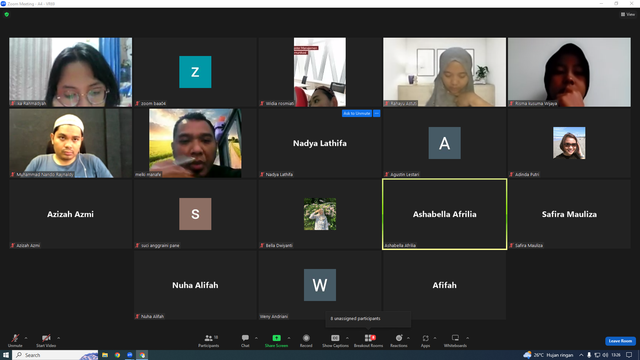The image size is (640, 360).
Task: Click the blue Leave Room button
Action: tap(620, 341)
